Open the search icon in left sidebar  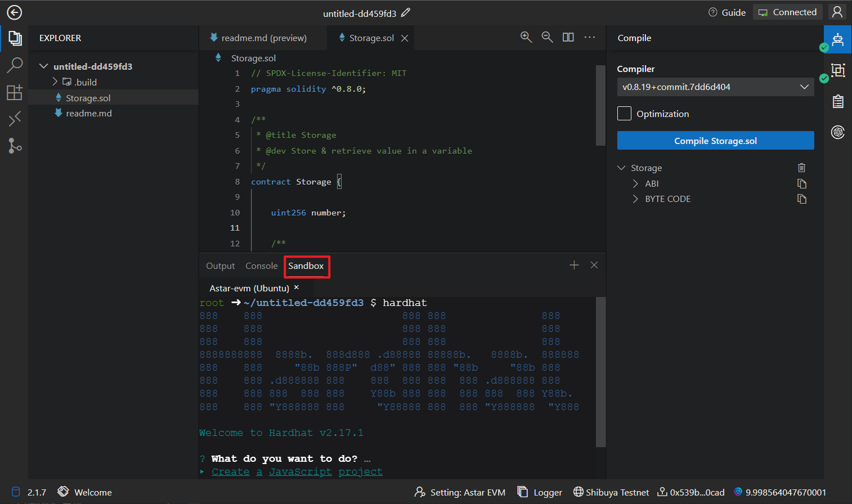click(15, 65)
